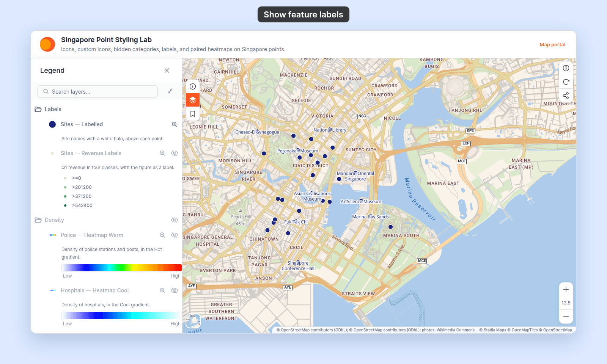This screenshot has height=364, width=607.
Task: Show the Density group layers
Action: (x=175, y=220)
